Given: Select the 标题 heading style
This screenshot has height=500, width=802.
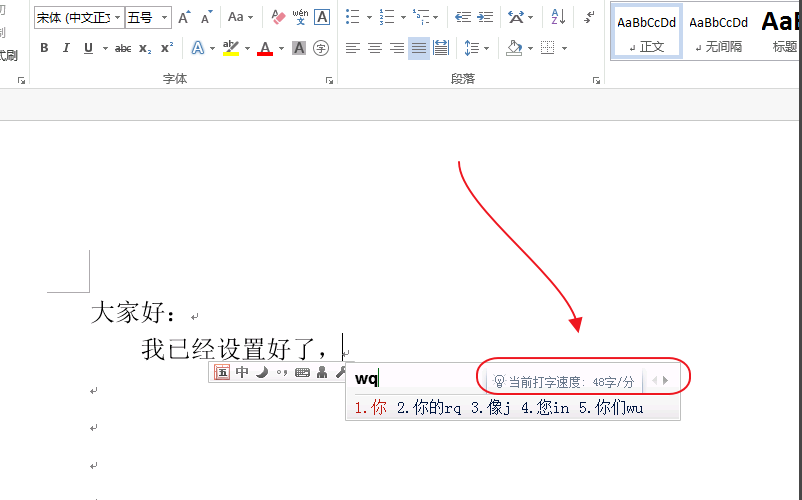Looking at the screenshot, I should pyautogui.click(x=780, y=32).
